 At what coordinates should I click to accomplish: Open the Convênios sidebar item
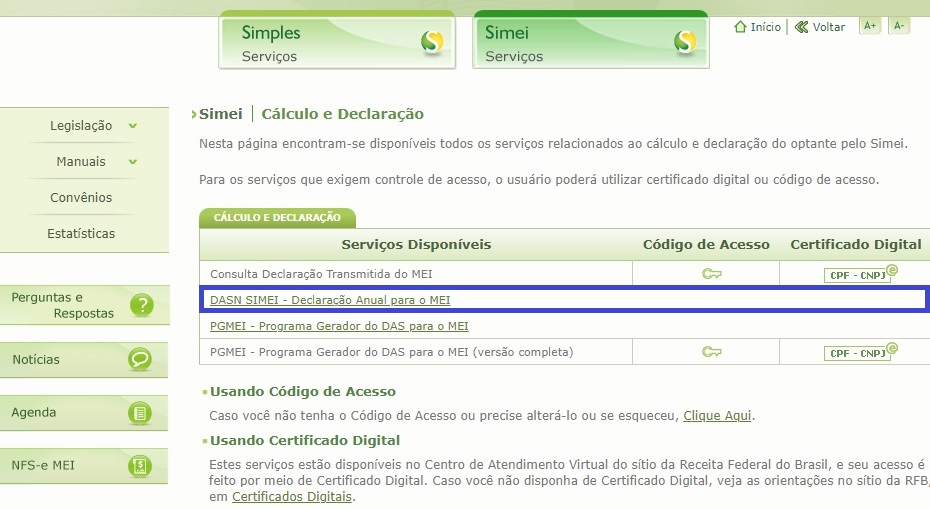tap(81, 198)
